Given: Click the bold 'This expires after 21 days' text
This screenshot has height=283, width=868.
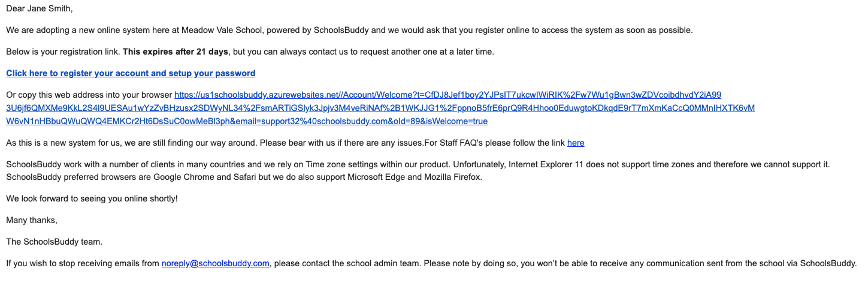Looking at the screenshot, I should pyautogui.click(x=175, y=52).
